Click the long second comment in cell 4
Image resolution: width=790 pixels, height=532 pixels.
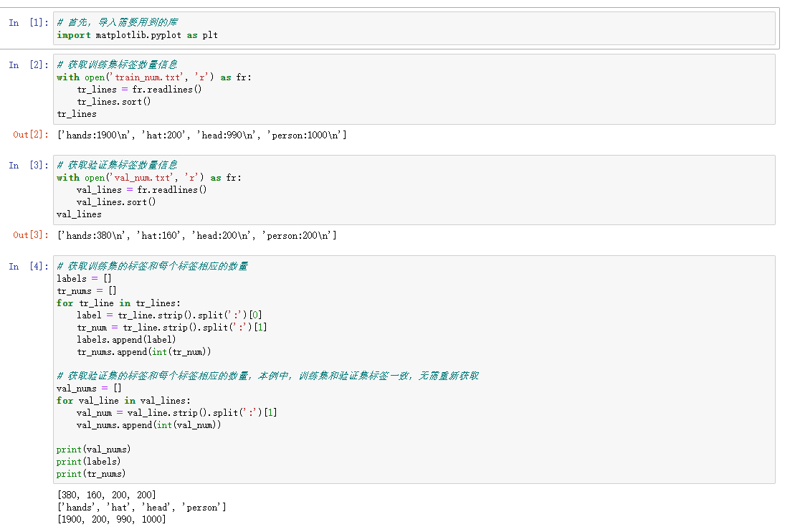[267, 376]
